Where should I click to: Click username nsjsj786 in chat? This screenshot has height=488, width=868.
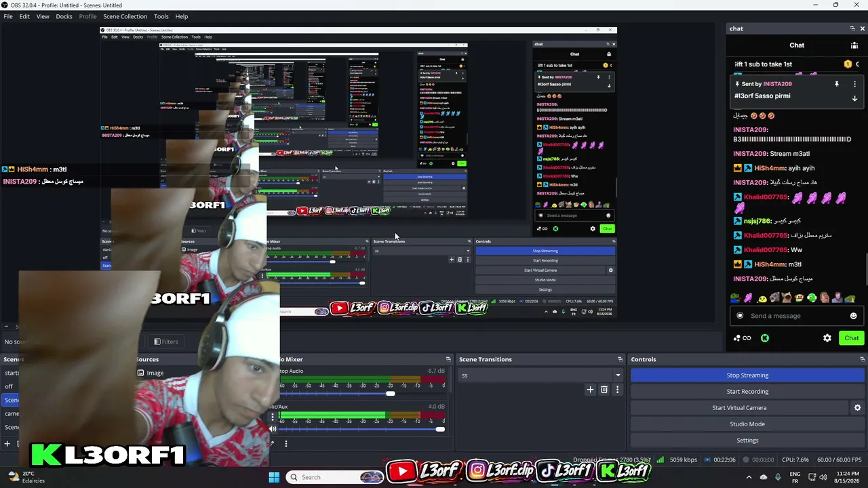(757, 221)
